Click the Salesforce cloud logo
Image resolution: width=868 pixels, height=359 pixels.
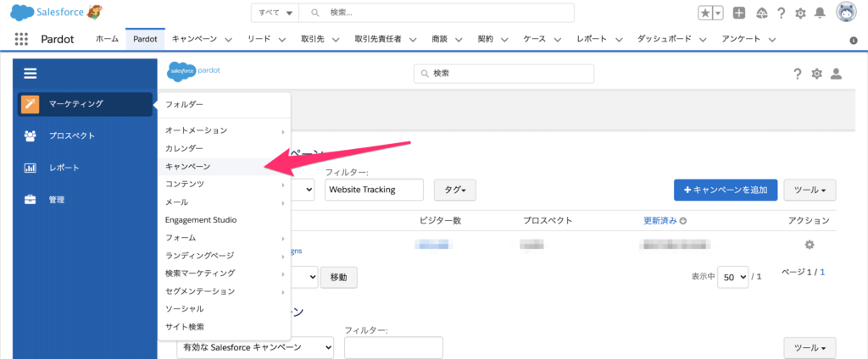pos(22,12)
